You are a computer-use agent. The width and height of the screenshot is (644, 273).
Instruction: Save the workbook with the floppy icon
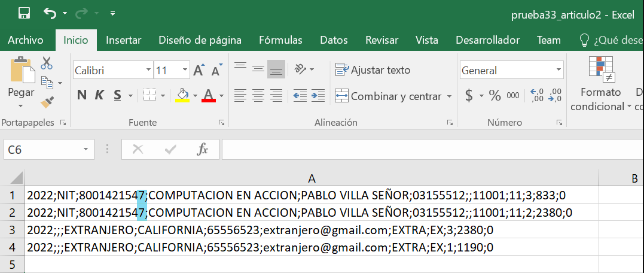tap(25, 13)
